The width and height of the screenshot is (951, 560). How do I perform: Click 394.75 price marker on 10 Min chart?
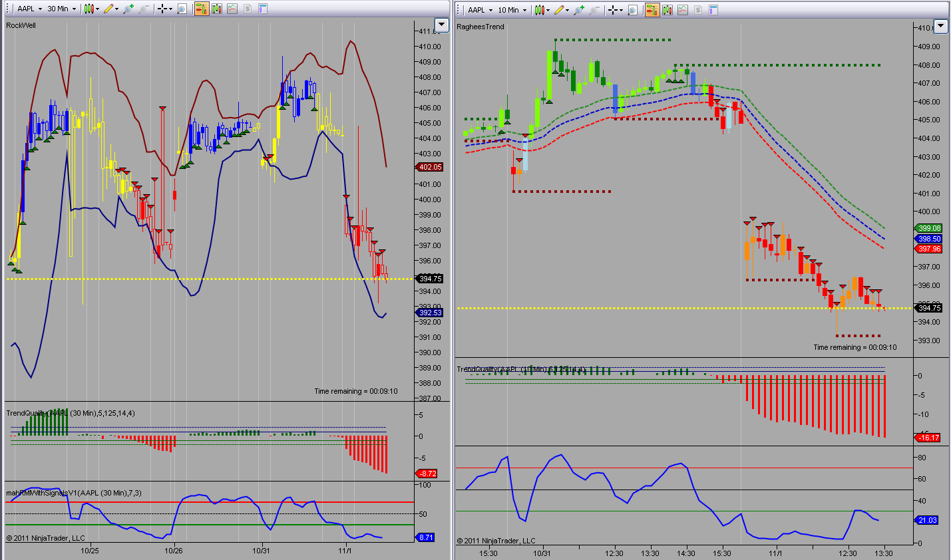coord(929,308)
